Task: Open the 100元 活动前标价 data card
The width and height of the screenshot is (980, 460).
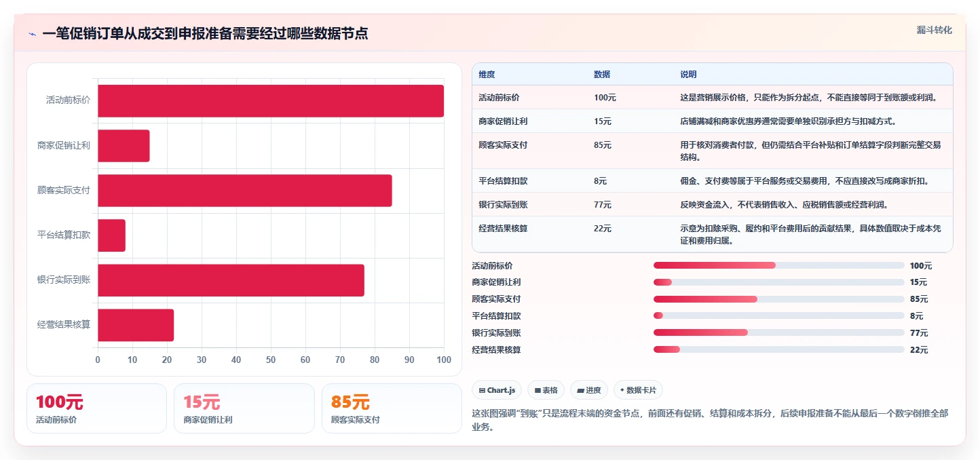Action: 96,408
